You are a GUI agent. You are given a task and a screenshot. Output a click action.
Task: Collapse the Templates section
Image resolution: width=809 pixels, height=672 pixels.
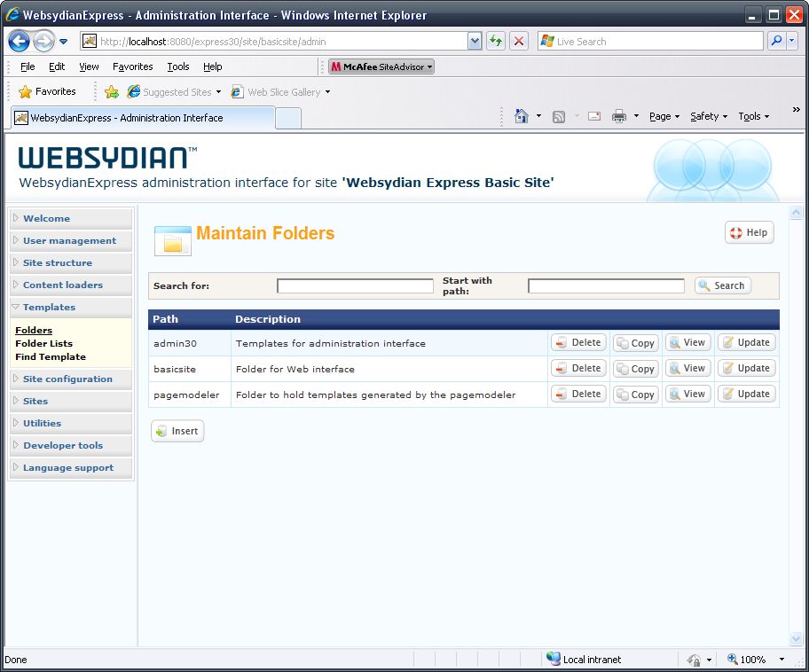click(x=71, y=308)
